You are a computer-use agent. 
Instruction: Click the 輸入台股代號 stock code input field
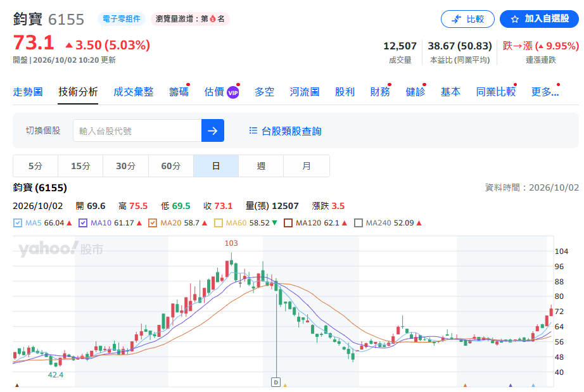(137, 130)
